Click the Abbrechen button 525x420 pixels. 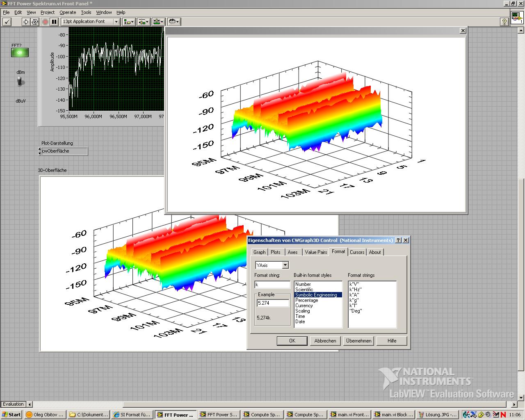[325, 341]
